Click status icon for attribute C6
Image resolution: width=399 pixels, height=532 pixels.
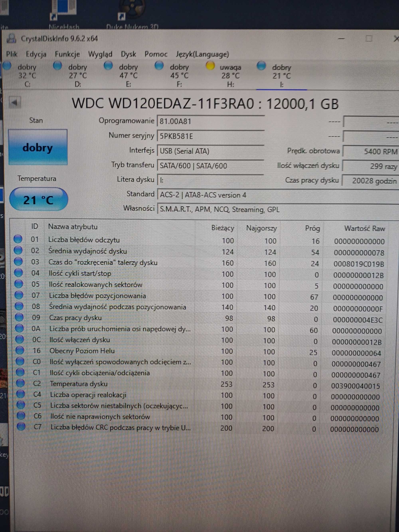pos(21,416)
